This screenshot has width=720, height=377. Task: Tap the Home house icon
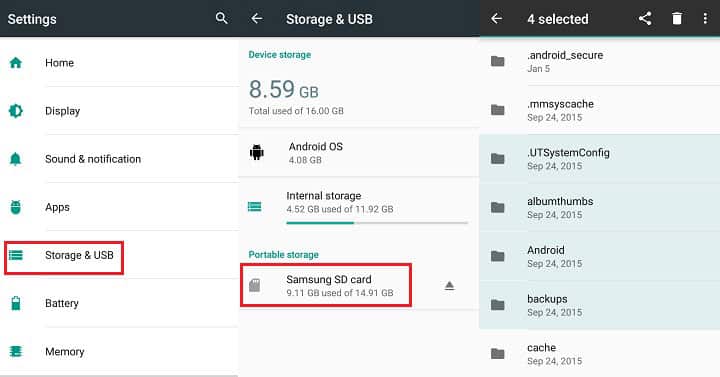coord(16,62)
